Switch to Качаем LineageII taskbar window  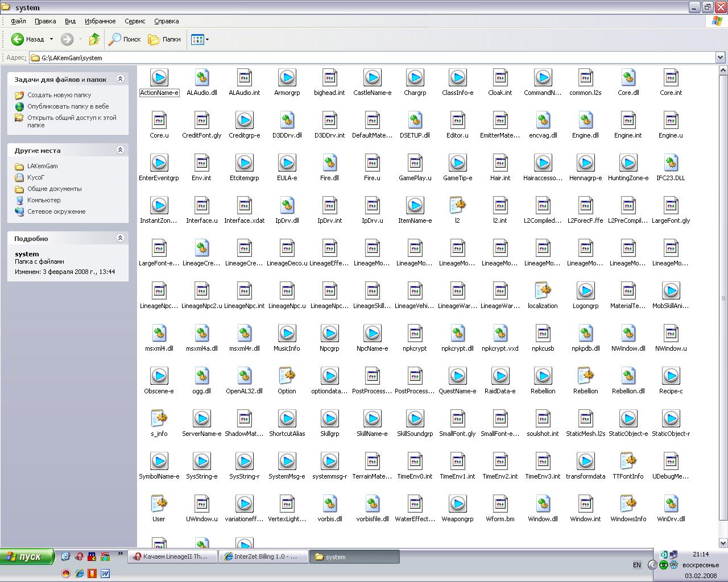(173, 557)
